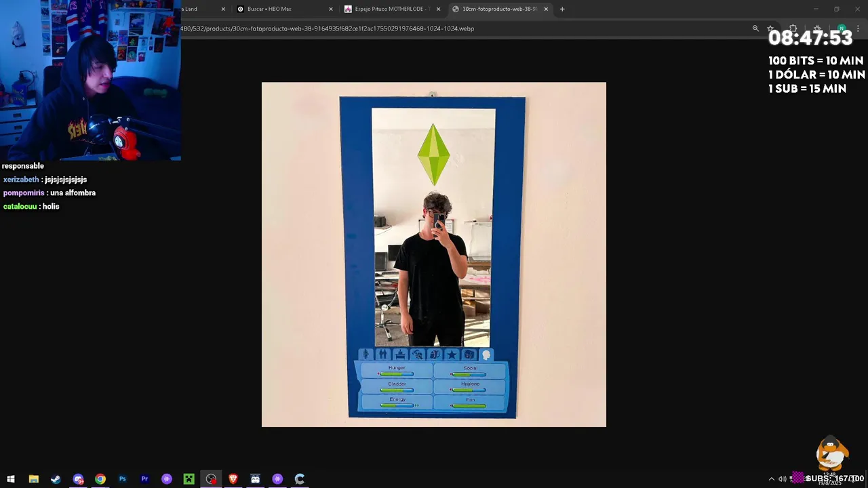The height and width of the screenshot is (488, 868).
Task: Restore down the Chrome window
Action: (x=837, y=9)
